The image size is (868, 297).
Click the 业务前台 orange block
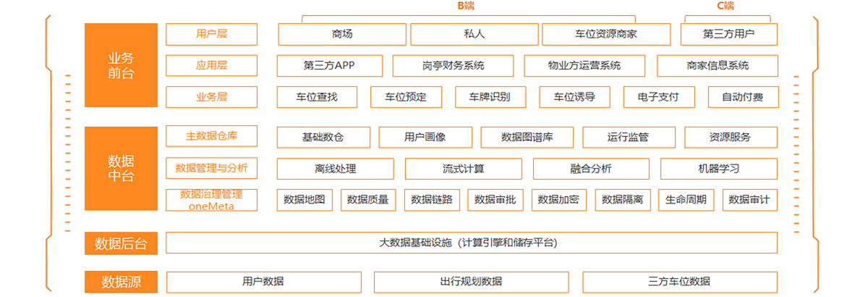point(121,65)
